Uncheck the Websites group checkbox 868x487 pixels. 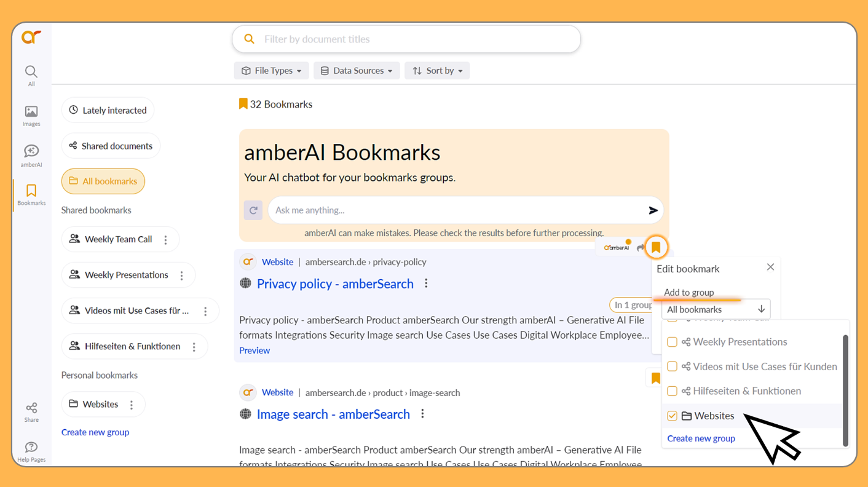(x=672, y=416)
